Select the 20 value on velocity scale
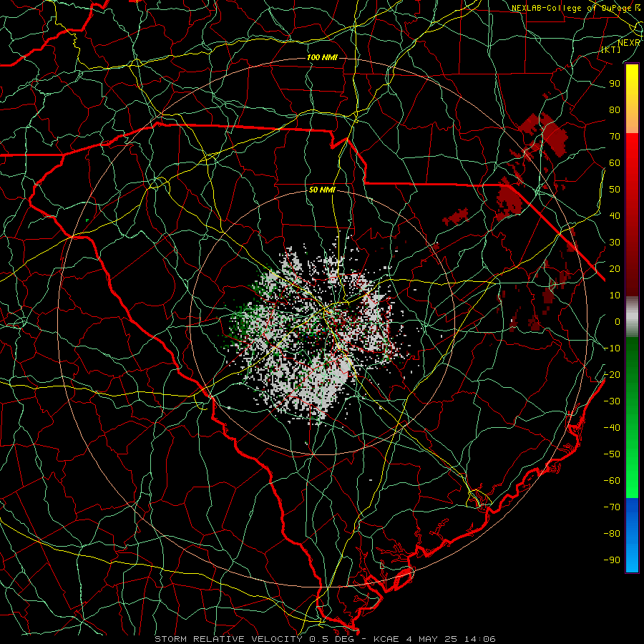 615,268
